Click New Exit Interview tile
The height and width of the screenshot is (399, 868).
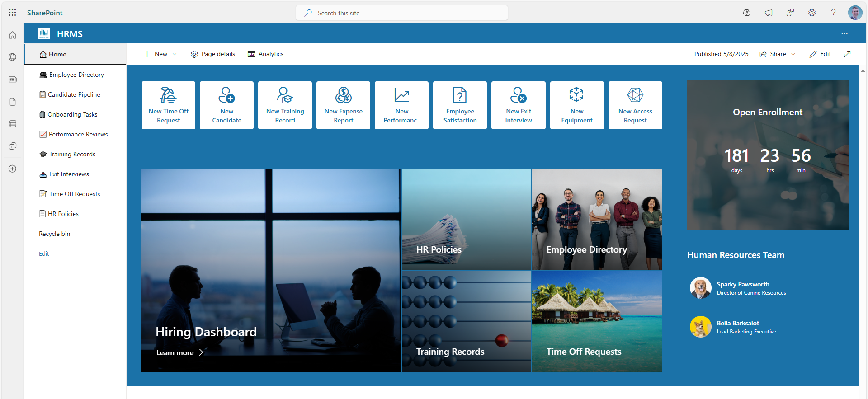coord(519,105)
